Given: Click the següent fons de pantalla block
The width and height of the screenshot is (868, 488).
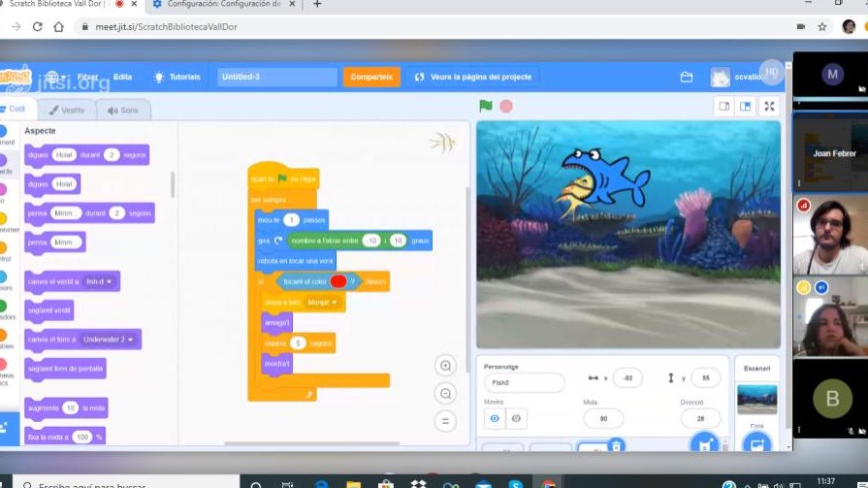Looking at the screenshot, I should point(65,369).
